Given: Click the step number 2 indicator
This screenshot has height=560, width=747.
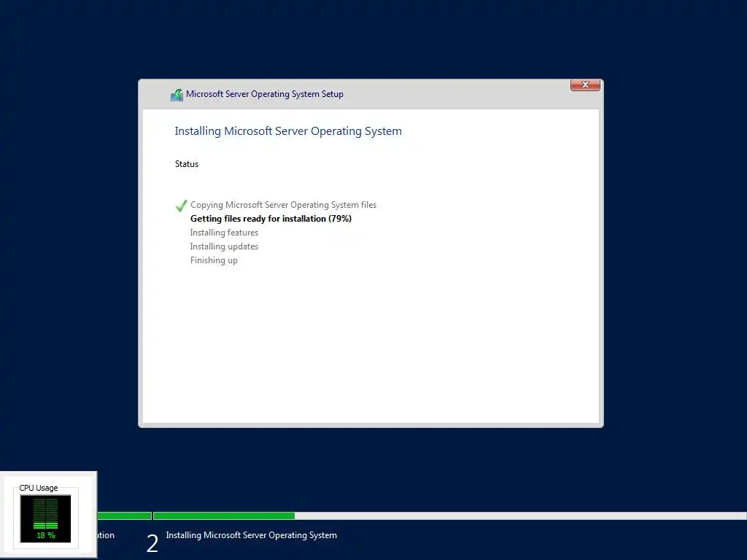Looking at the screenshot, I should point(152,543).
